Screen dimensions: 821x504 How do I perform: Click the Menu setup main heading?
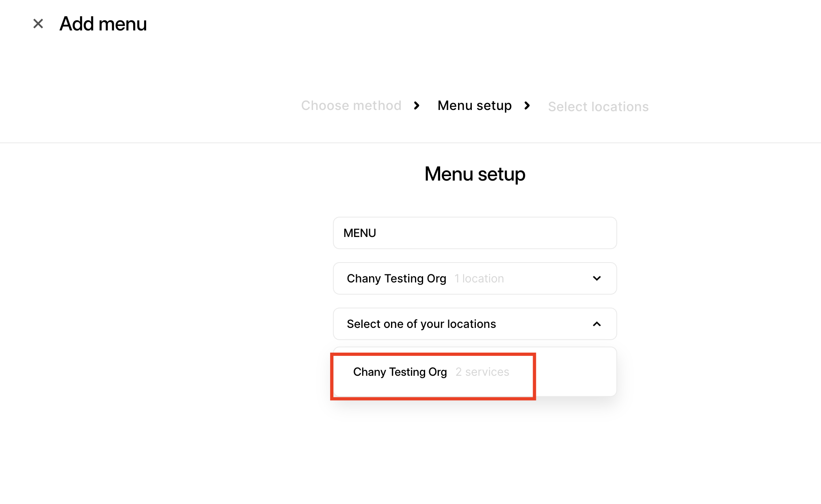tap(475, 174)
